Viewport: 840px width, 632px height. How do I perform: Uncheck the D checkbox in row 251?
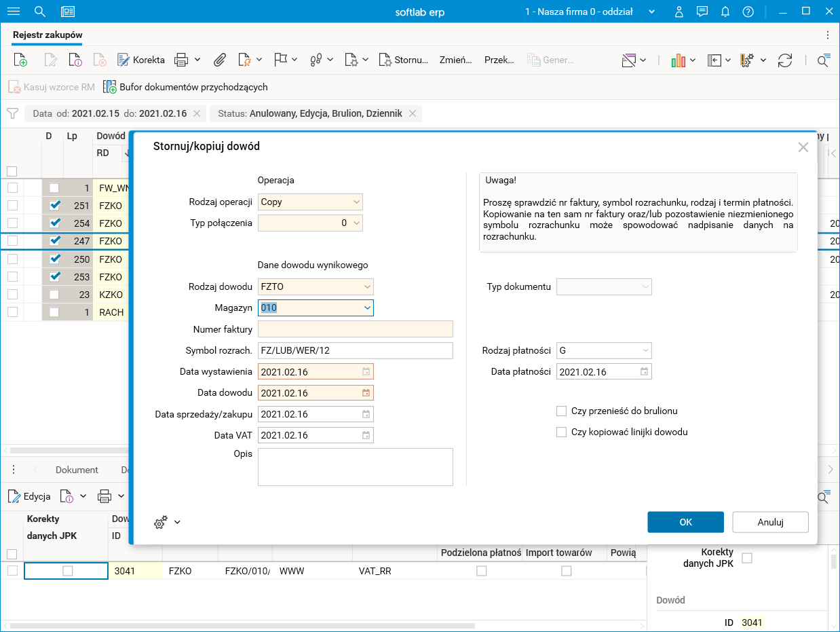coord(55,205)
